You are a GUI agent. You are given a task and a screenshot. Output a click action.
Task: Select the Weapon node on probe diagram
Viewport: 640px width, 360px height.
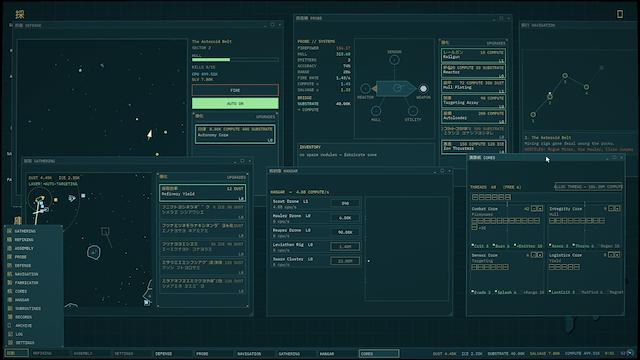pyautogui.click(x=423, y=88)
